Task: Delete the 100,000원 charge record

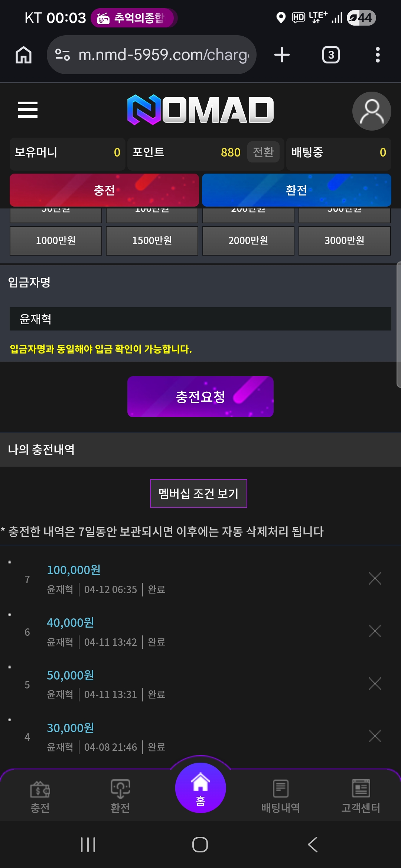Action: pyautogui.click(x=375, y=578)
